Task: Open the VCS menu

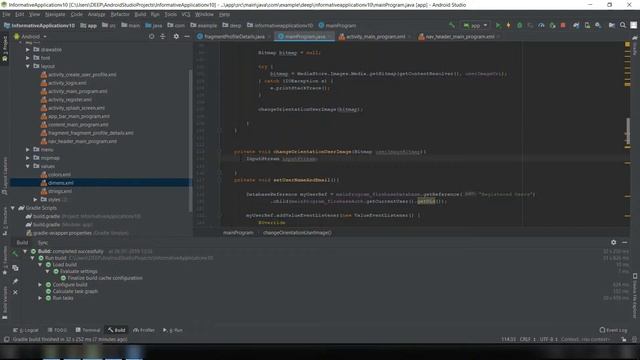Action: point(186,14)
